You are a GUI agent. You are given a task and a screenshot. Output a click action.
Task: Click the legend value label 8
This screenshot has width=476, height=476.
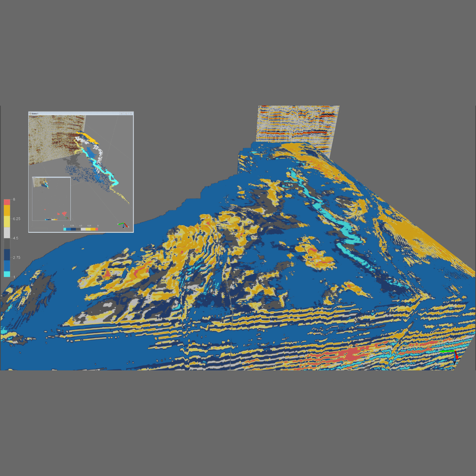click(x=14, y=200)
